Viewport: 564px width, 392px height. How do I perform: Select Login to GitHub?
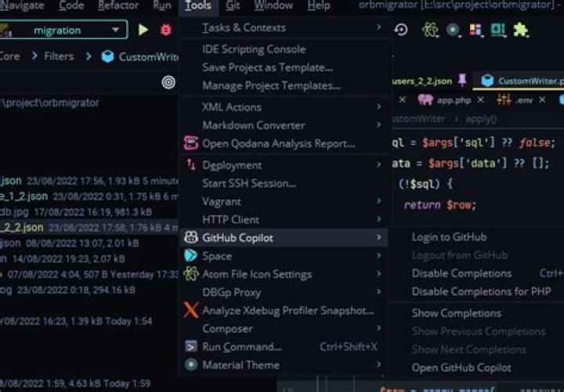click(449, 237)
